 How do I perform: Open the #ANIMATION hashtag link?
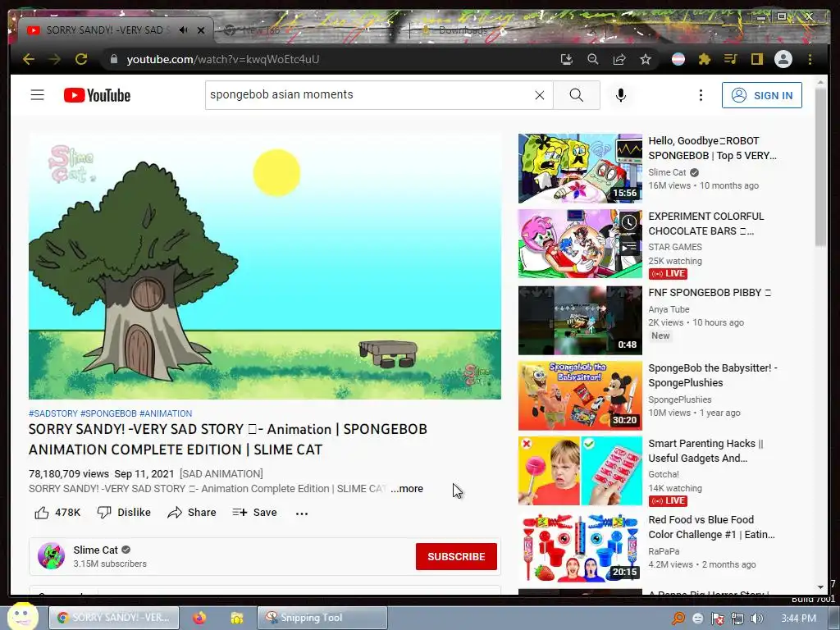pyautogui.click(x=166, y=413)
